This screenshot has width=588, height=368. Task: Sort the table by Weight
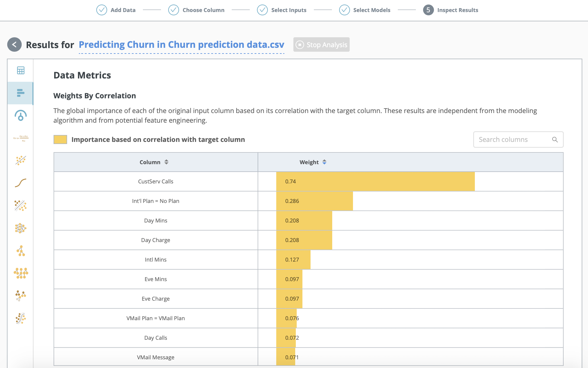(324, 162)
